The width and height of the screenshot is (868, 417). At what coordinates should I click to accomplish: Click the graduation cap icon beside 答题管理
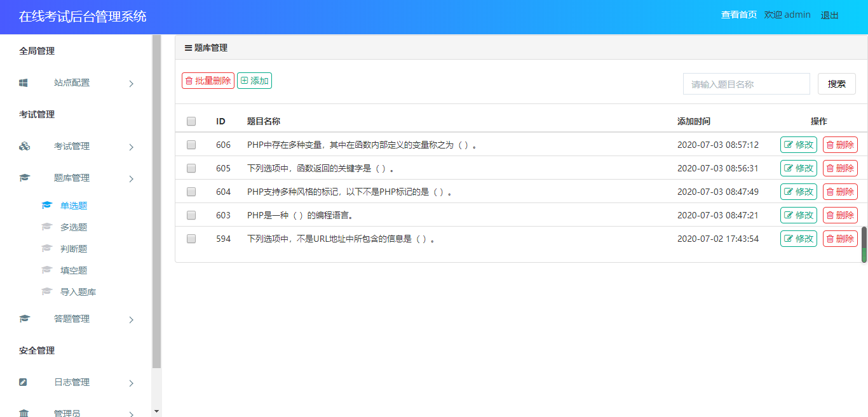pos(24,319)
